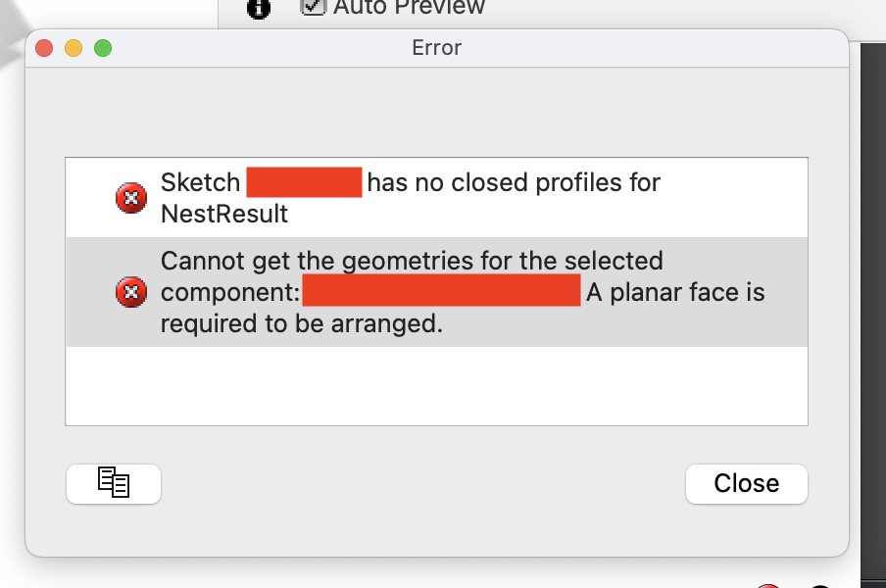The width and height of the screenshot is (886, 588).
Task: Select the highlighted geometries error message row
Action: 437,291
